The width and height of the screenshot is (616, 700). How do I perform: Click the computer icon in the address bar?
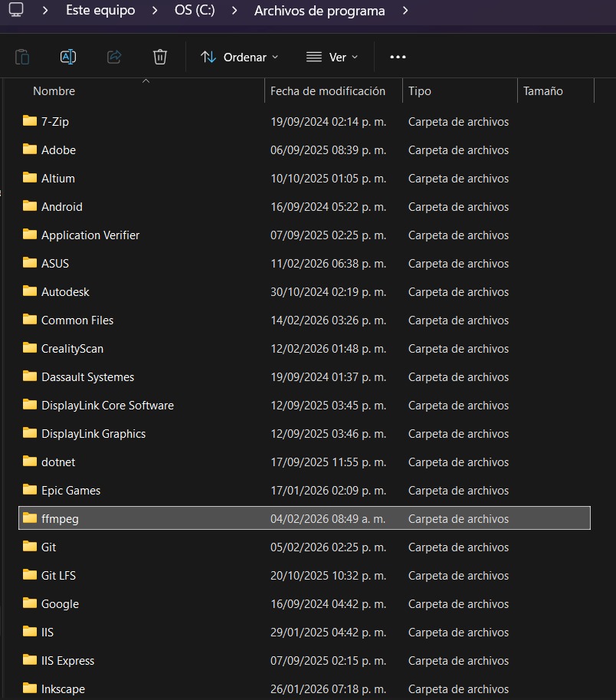coord(17,10)
